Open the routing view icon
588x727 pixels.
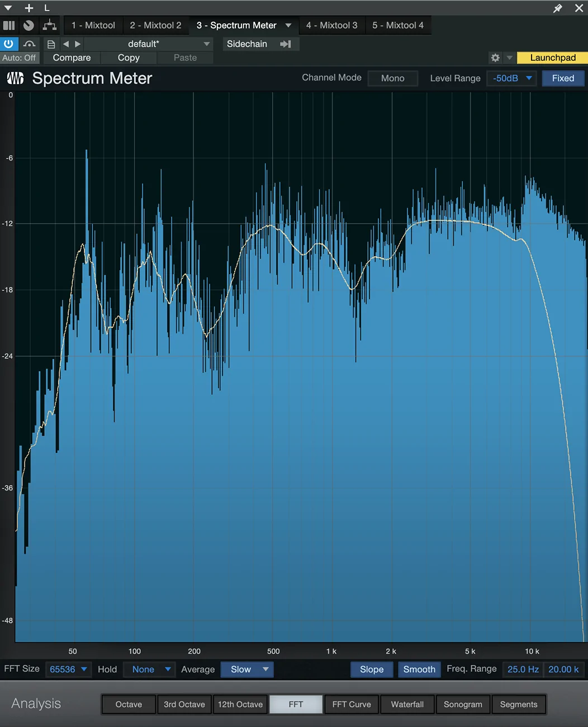[x=50, y=25]
